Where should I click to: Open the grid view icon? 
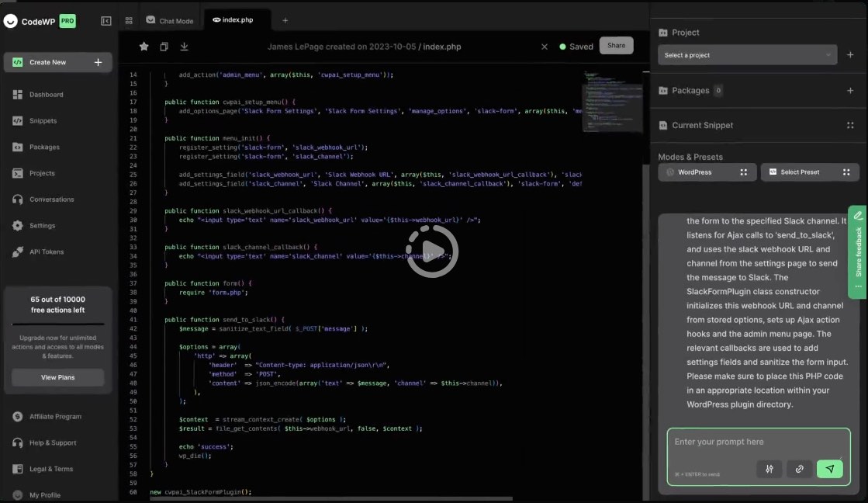click(129, 21)
